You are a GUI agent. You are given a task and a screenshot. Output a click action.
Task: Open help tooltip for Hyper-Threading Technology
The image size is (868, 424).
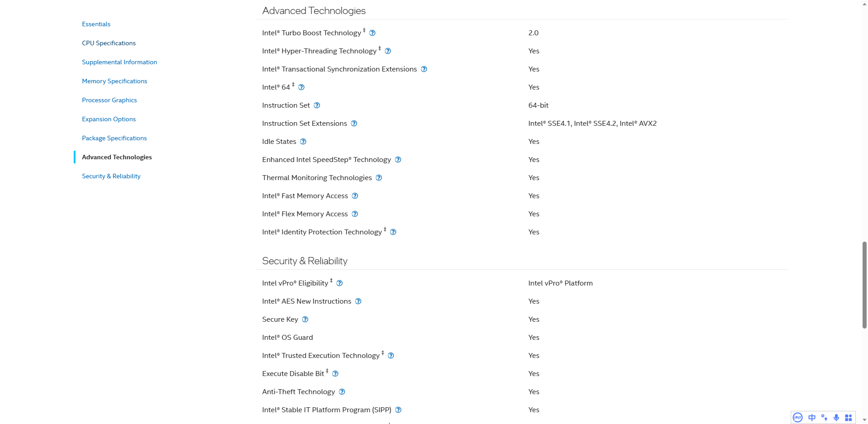(x=387, y=51)
